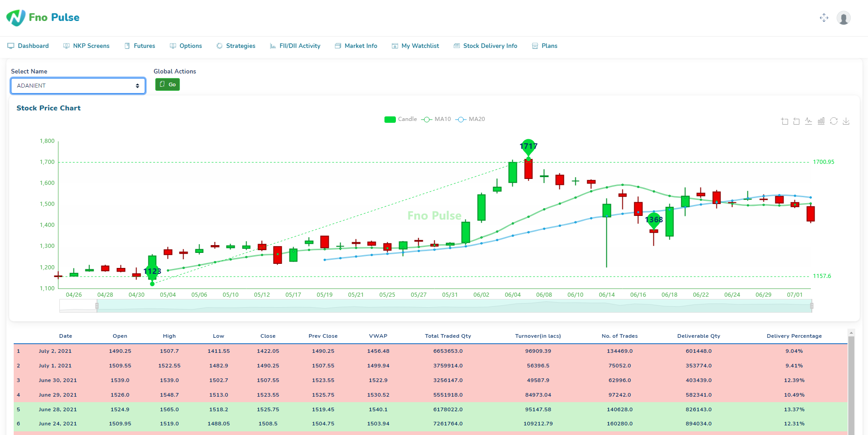Grab the left data zoom slider handle
868x435 pixels.
[x=97, y=306]
